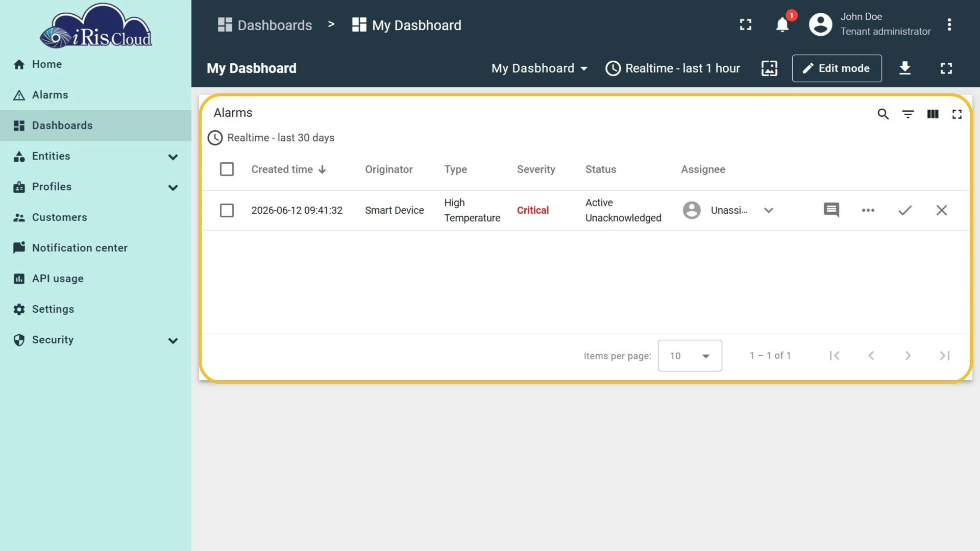980x551 pixels.
Task: Open the alarm filter icon
Action: point(908,114)
